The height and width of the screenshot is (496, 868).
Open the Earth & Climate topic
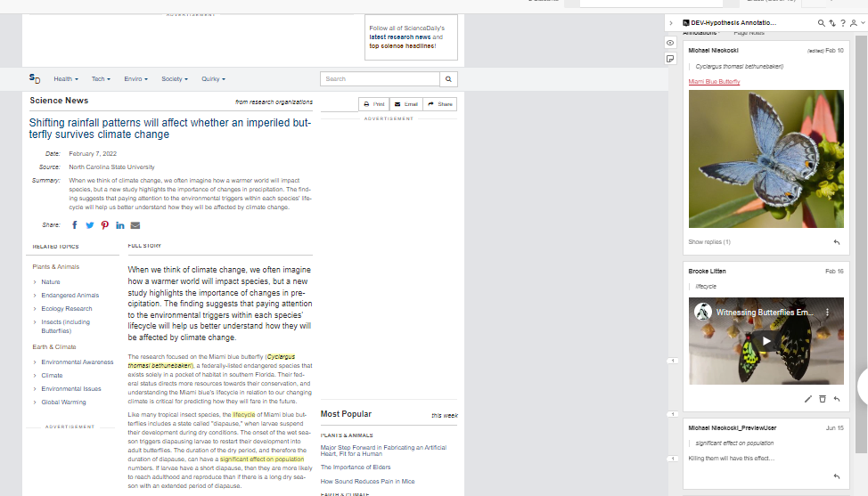point(54,347)
